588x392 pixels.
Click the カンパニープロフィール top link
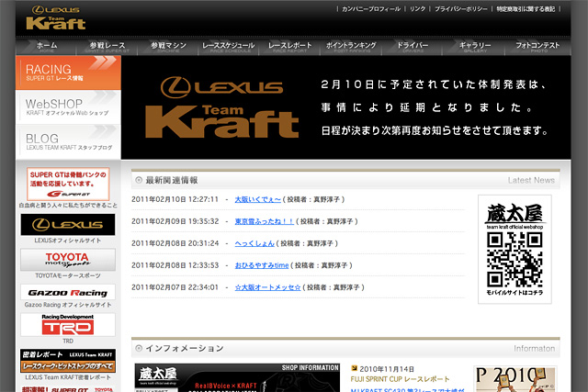click(371, 8)
